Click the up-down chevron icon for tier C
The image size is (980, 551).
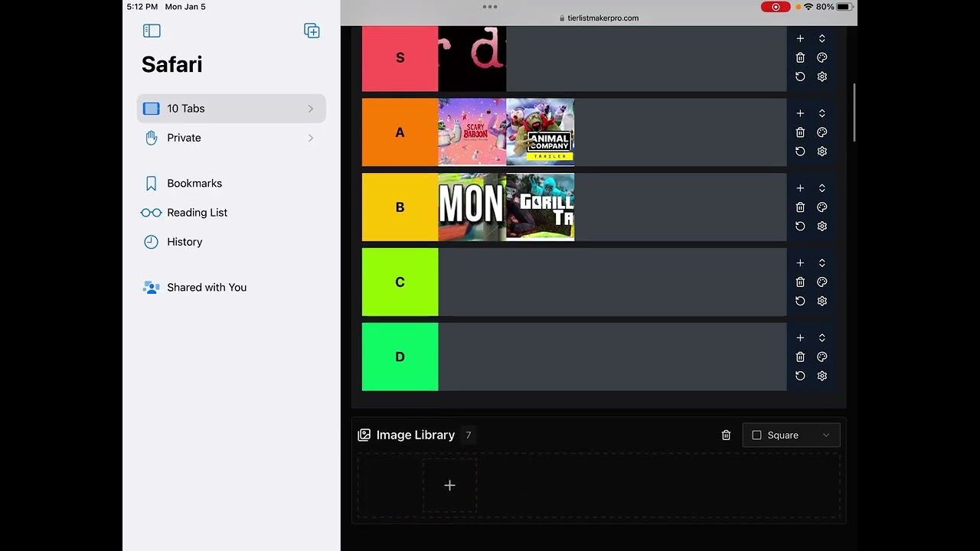tap(822, 263)
